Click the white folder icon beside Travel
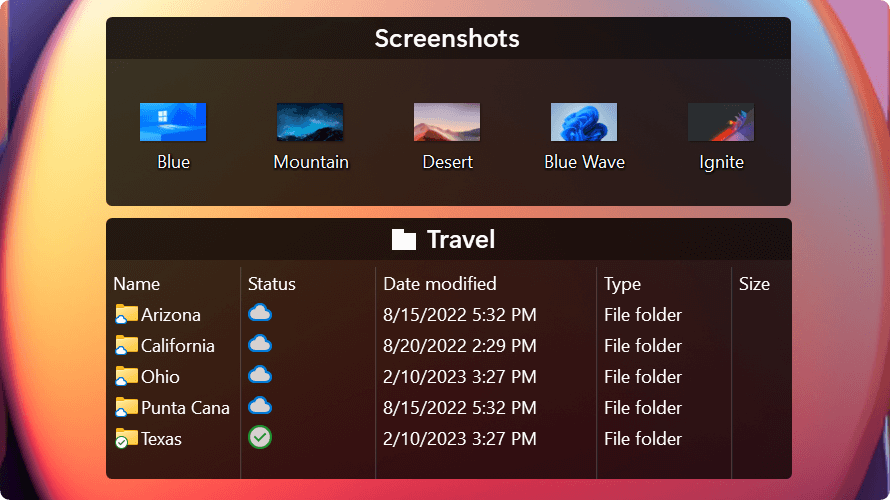This screenshot has width=890, height=500. tap(404, 240)
